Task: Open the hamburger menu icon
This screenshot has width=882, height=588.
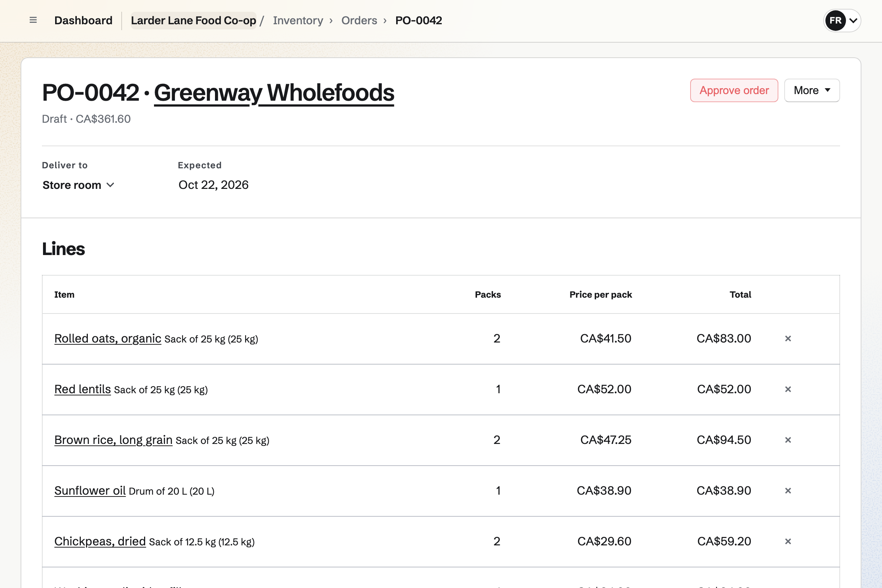Action: tap(33, 20)
